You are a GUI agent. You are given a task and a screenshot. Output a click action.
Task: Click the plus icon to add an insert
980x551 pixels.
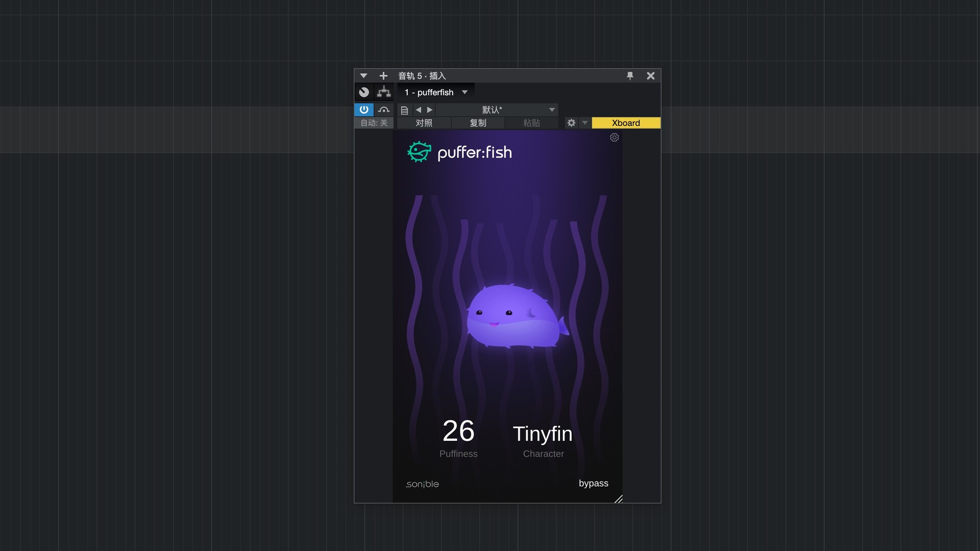click(x=383, y=76)
